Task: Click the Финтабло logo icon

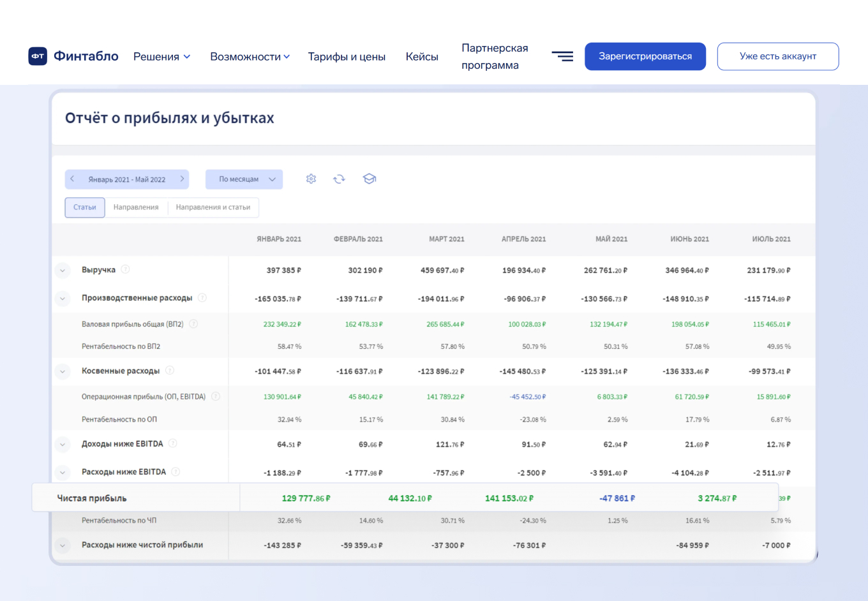Action: click(x=38, y=56)
